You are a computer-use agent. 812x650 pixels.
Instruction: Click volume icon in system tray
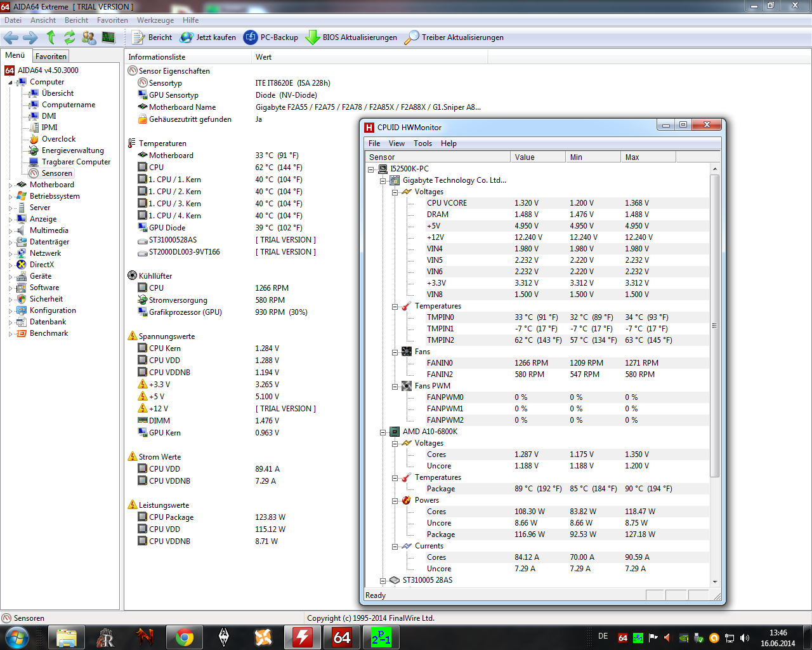745,638
